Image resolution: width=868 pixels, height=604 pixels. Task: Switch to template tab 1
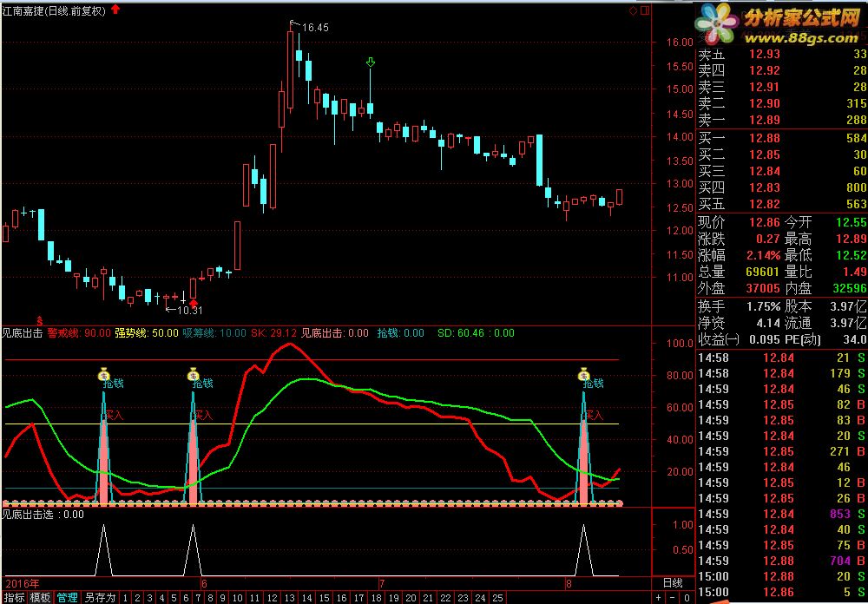(x=125, y=598)
